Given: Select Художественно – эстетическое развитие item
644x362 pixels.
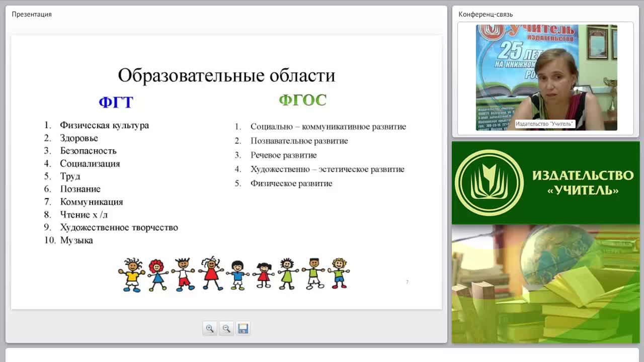Looking at the screenshot, I should pos(328,169).
